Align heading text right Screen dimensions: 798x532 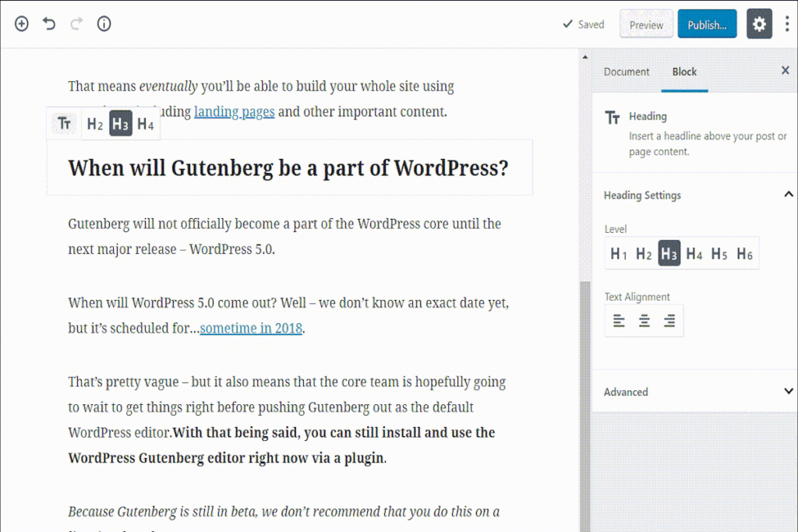669,320
